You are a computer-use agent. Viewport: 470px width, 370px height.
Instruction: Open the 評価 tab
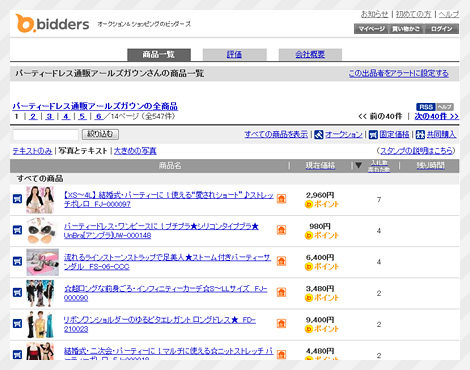click(234, 55)
